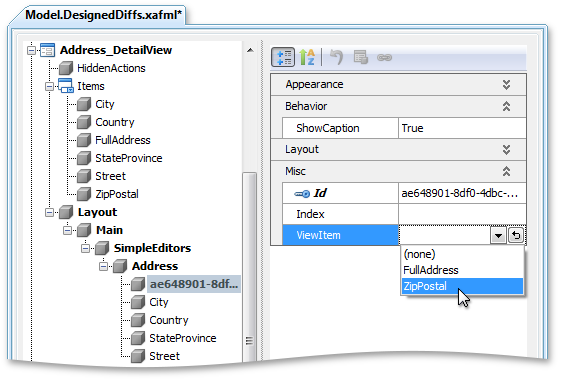The image size is (561, 383).
Task: Click the True value of ShowCaption
Action: 412,128
